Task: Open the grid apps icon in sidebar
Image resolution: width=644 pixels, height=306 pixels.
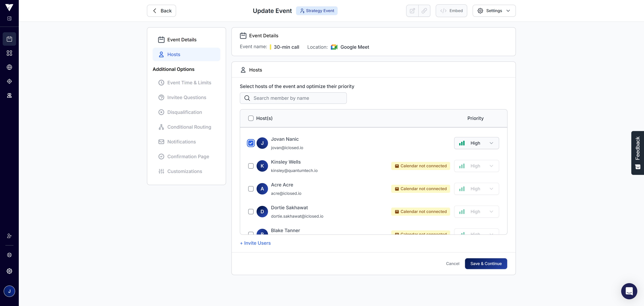Action: pyautogui.click(x=9, y=53)
